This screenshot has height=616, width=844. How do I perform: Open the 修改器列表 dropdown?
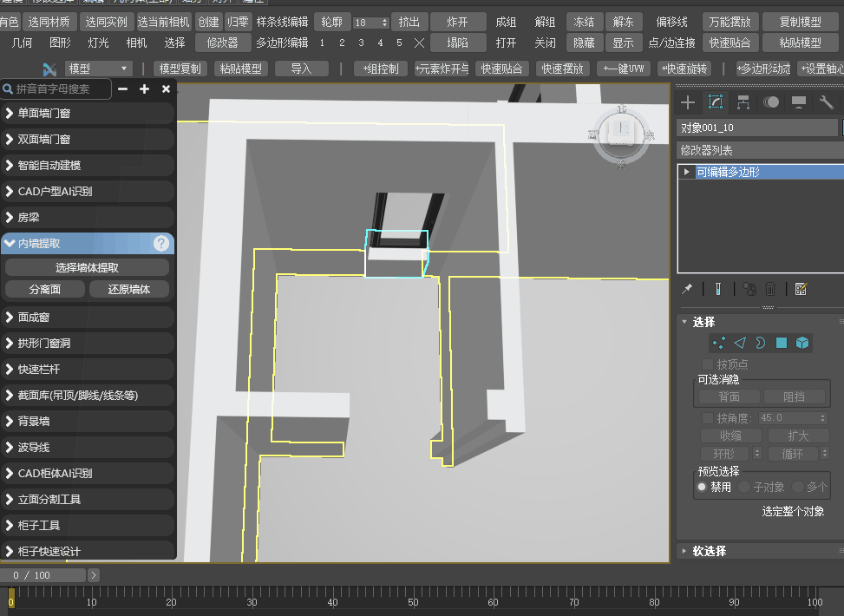coord(760,150)
